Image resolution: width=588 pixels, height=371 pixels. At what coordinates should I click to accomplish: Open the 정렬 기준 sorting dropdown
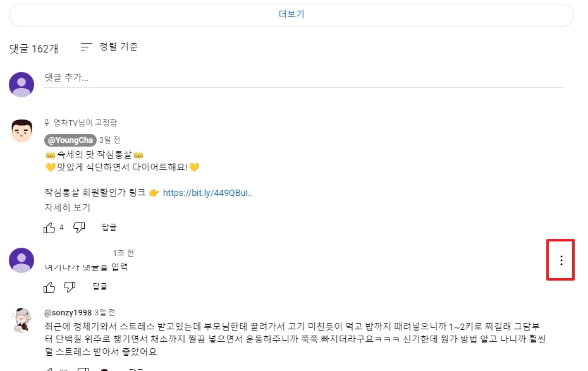(x=121, y=47)
